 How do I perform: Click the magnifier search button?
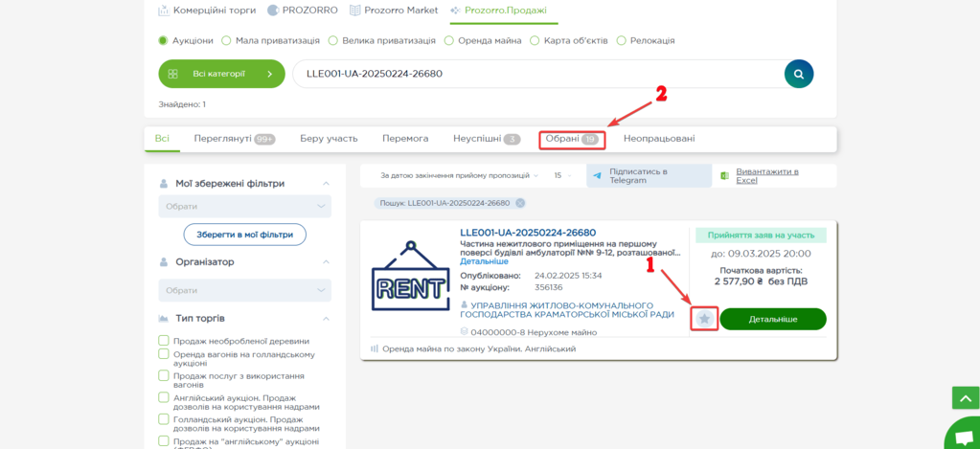click(x=798, y=74)
